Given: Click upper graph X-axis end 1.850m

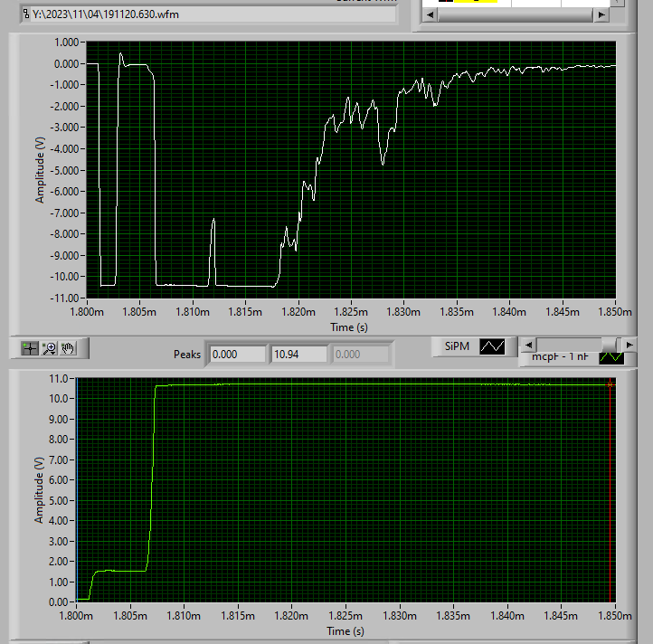Looking at the screenshot, I should pos(615,311).
